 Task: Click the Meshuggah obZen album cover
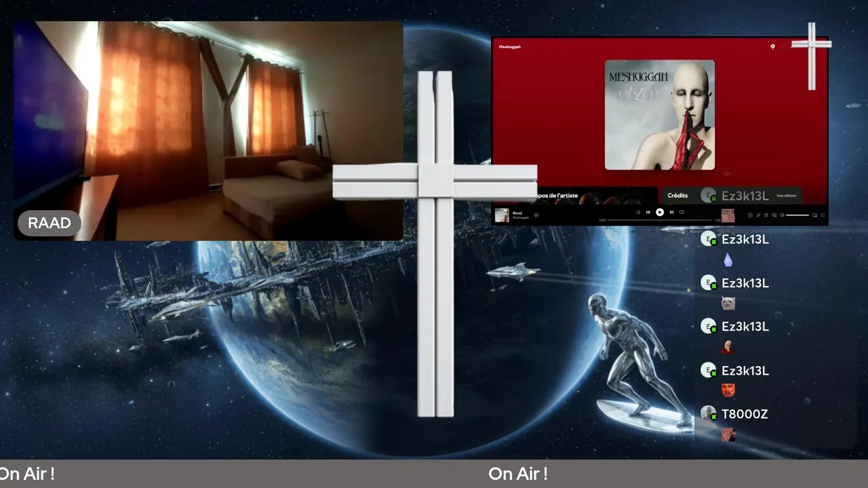(x=660, y=115)
